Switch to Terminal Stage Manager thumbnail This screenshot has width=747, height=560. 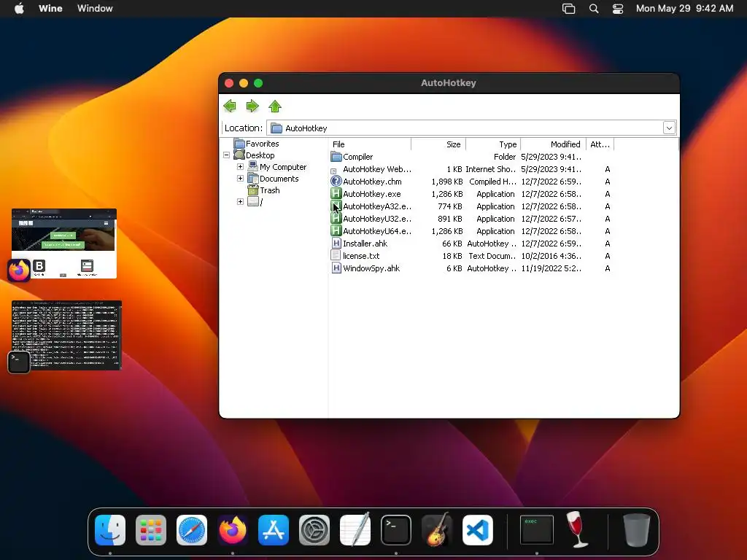[x=66, y=335]
